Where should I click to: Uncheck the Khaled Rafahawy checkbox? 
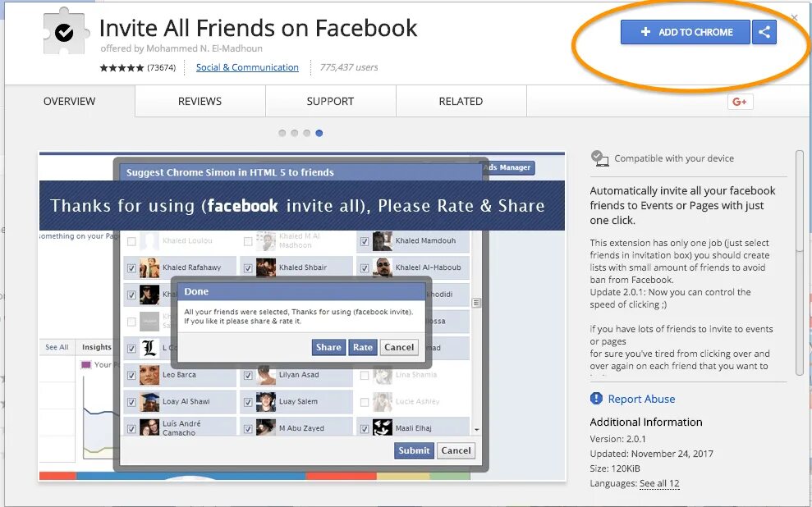coord(132,267)
